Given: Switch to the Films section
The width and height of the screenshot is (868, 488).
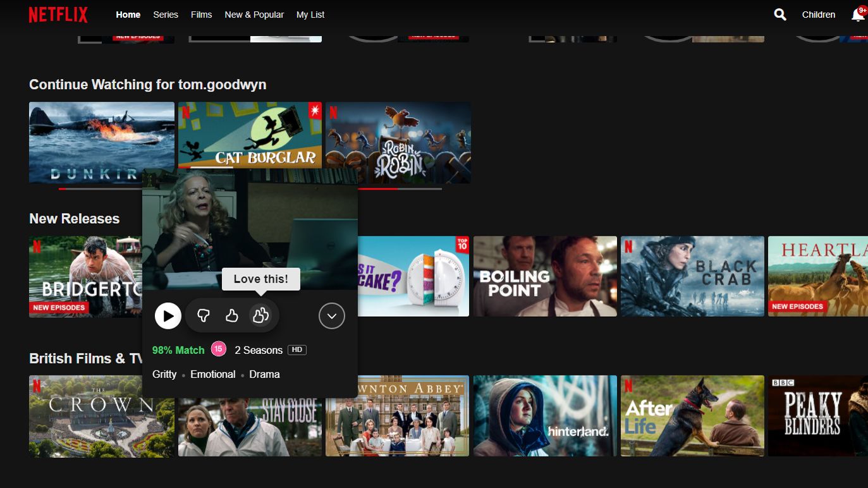Looking at the screenshot, I should pos(201,15).
